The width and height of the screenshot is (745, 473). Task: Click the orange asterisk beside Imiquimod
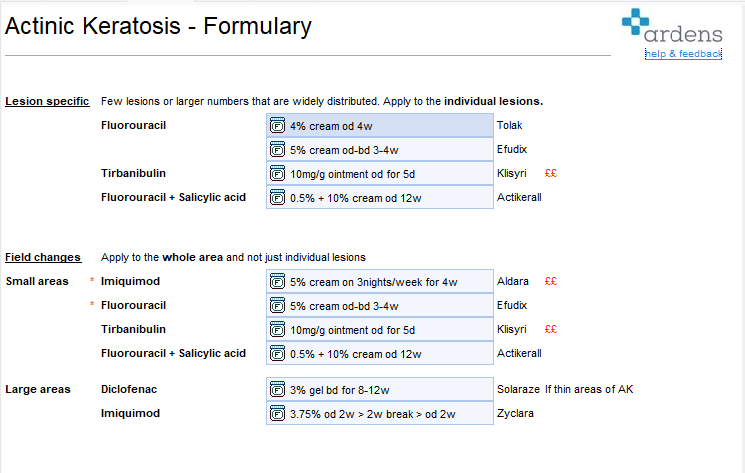[93, 282]
